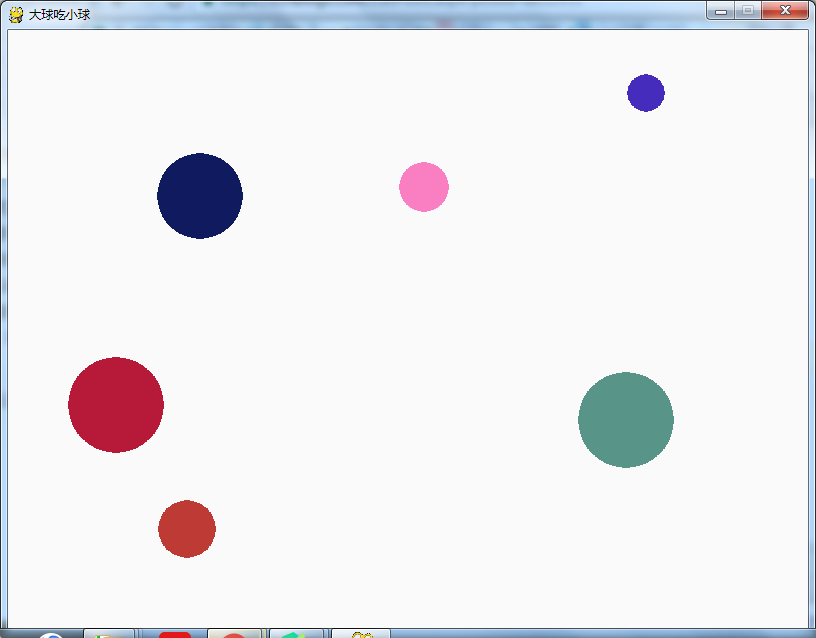Close the 大球吃小球 game window
Screen dimensions: 816x638
click(x=785, y=10)
